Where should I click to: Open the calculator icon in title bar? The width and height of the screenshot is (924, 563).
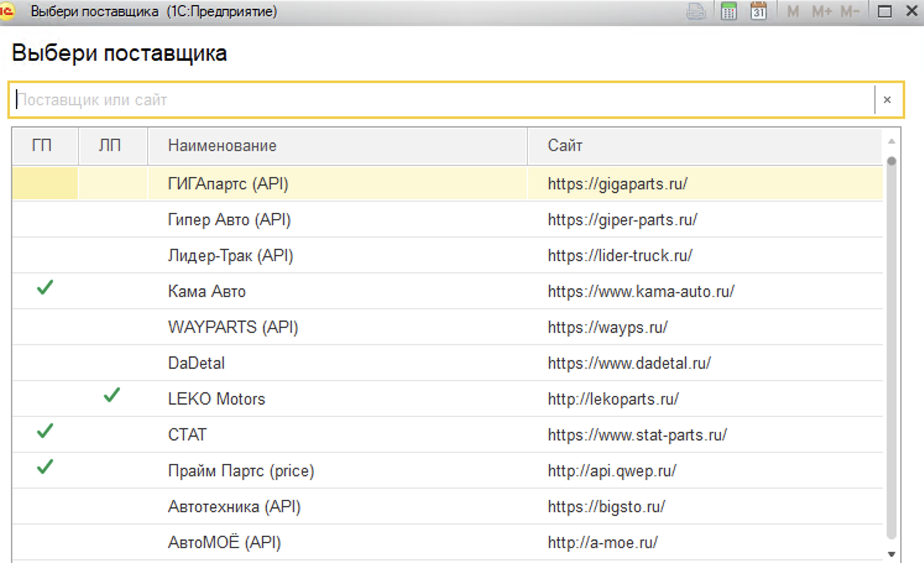[729, 11]
